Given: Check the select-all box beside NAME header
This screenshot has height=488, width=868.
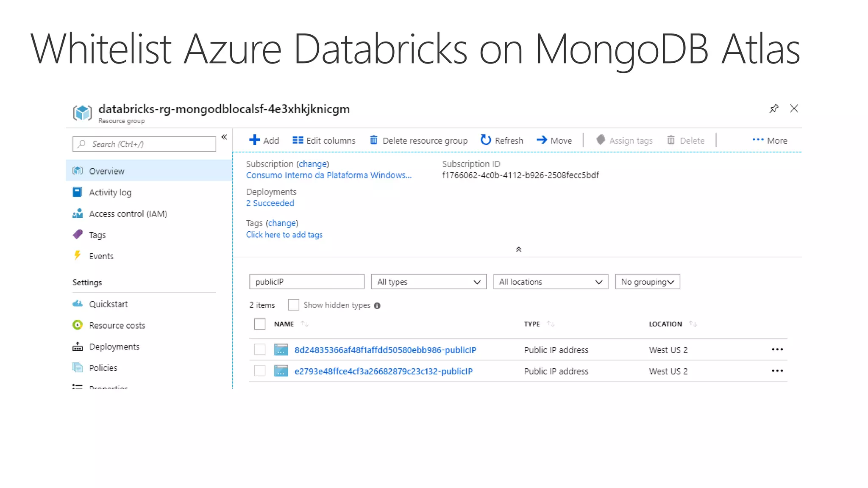Looking at the screenshot, I should pyautogui.click(x=259, y=324).
